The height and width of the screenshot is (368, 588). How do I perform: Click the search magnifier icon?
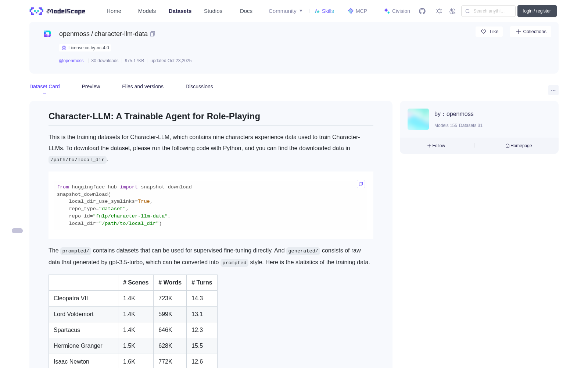click(x=467, y=11)
